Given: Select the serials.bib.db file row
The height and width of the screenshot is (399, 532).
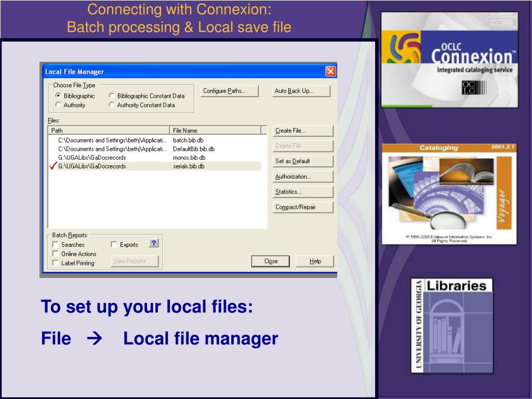Looking at the screenshot, I should (155, 166).
